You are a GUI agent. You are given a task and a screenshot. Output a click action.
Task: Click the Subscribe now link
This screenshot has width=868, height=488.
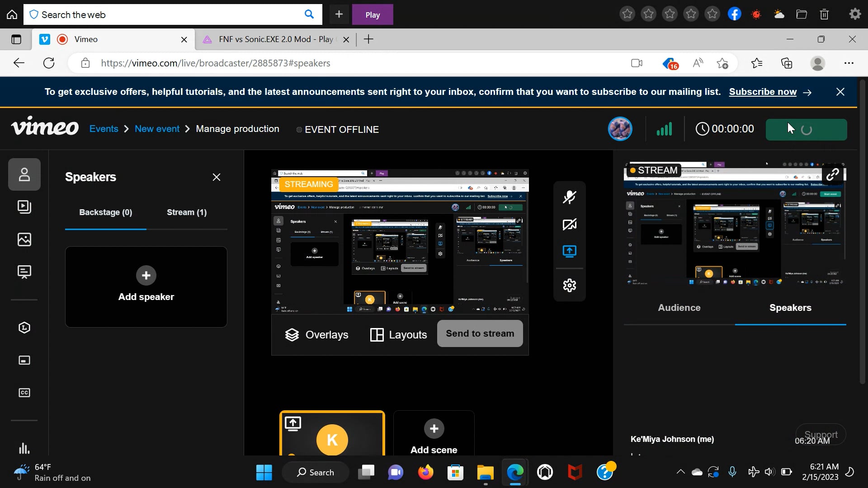pos(763,92)
